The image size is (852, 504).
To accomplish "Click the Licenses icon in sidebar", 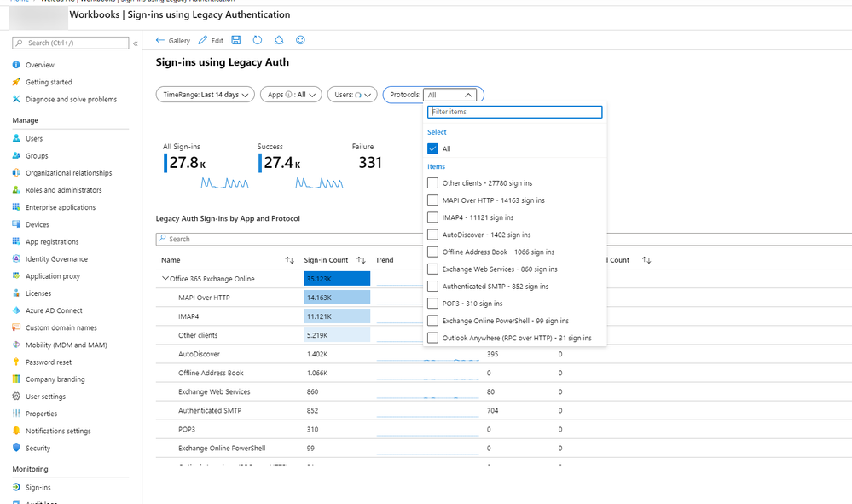I will click(16, 293).
